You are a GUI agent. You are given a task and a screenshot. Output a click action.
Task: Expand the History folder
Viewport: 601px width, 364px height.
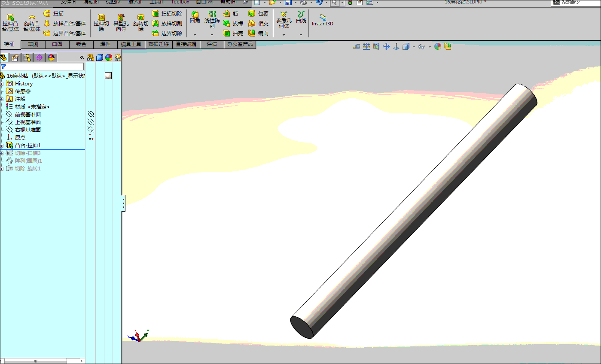2,84
